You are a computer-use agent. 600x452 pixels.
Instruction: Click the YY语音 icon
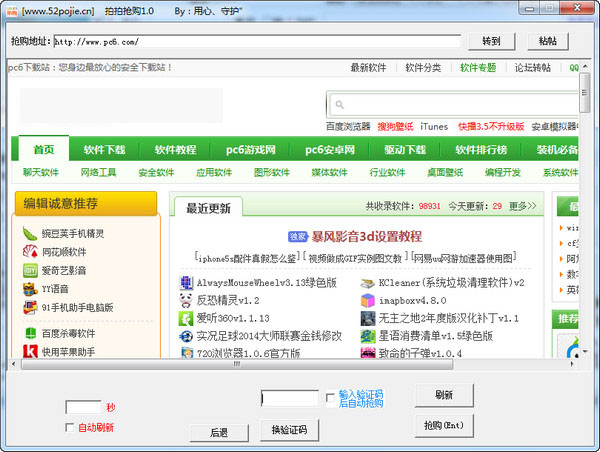tap(29, 289)
